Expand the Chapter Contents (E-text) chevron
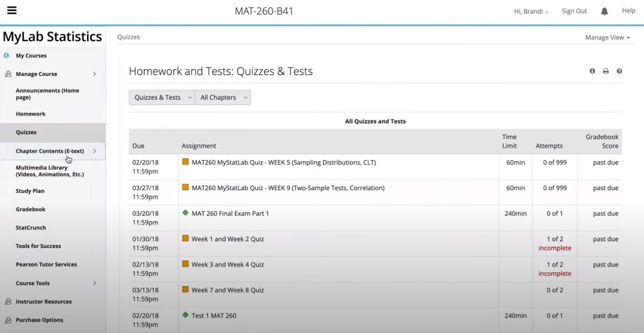The image size is (644, 333). (94, 151)
